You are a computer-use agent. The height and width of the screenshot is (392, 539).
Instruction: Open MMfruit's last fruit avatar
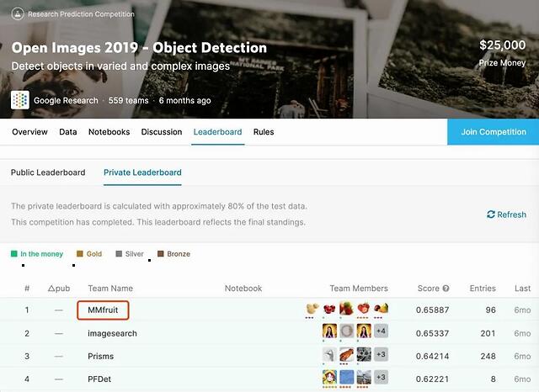click(x=381, y=309)
